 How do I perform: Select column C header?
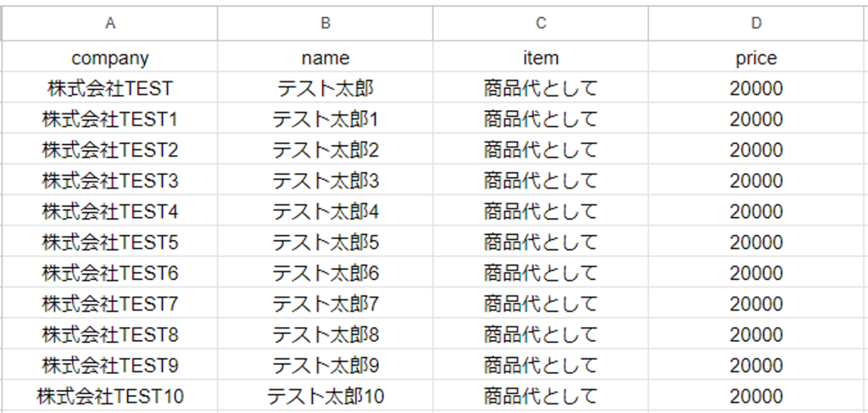click(541, 24)
